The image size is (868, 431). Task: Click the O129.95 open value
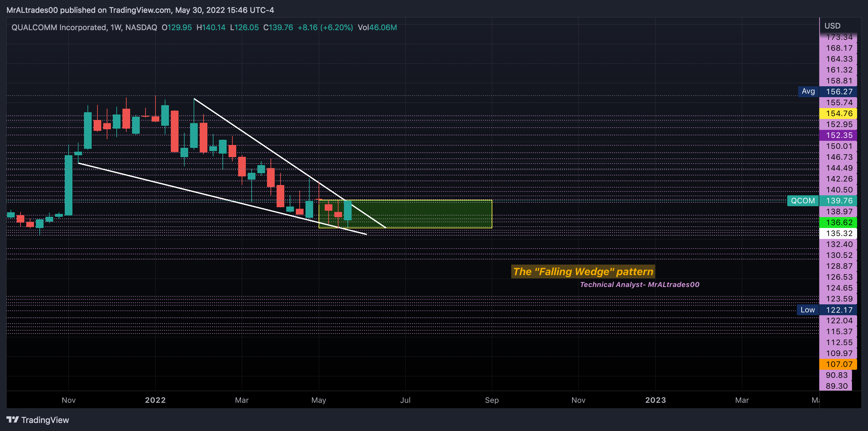(x=177, y=27)
